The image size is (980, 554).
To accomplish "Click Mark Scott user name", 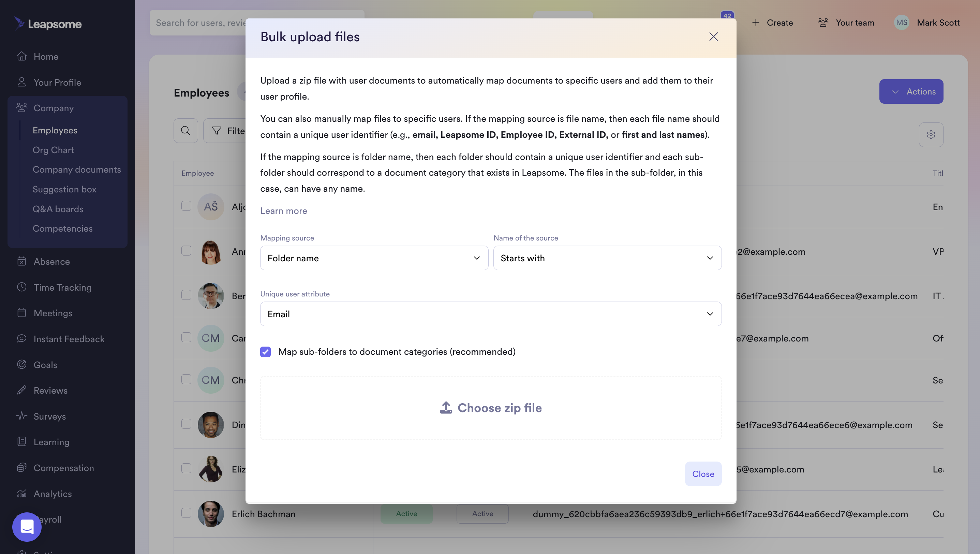I will (x=938, y=23).
